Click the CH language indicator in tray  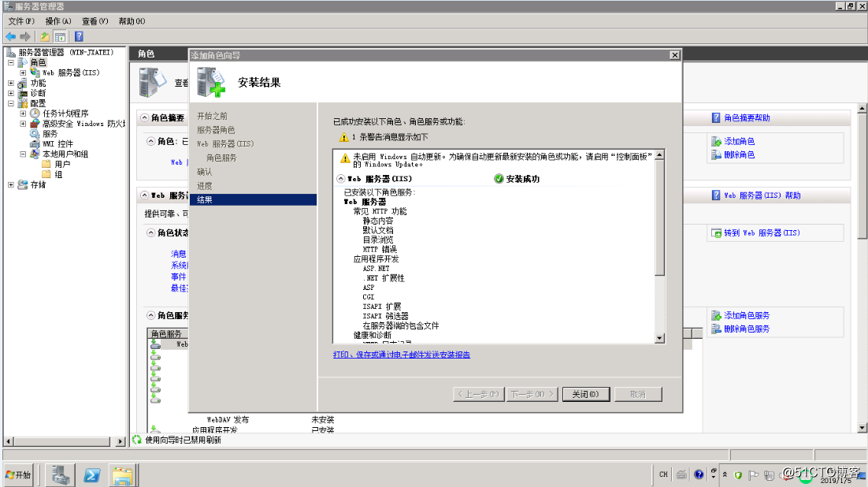(x=663, y=474)
